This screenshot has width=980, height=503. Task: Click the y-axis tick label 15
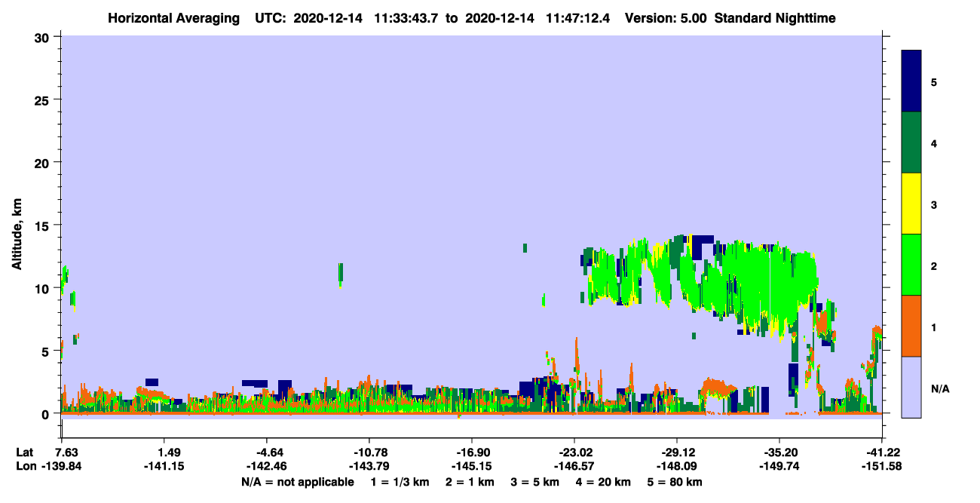coord(44,225)
